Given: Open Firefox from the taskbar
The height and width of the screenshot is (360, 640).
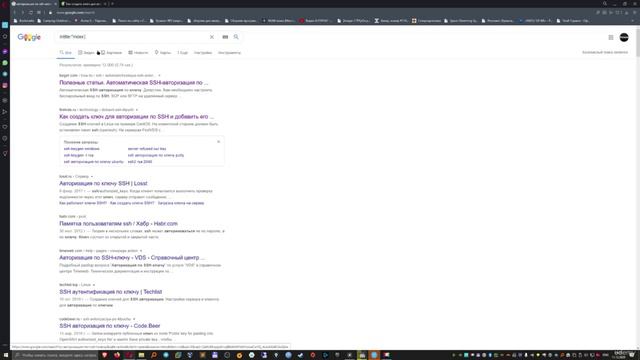Looking at the screenshot, I should [x=117, y=356].
